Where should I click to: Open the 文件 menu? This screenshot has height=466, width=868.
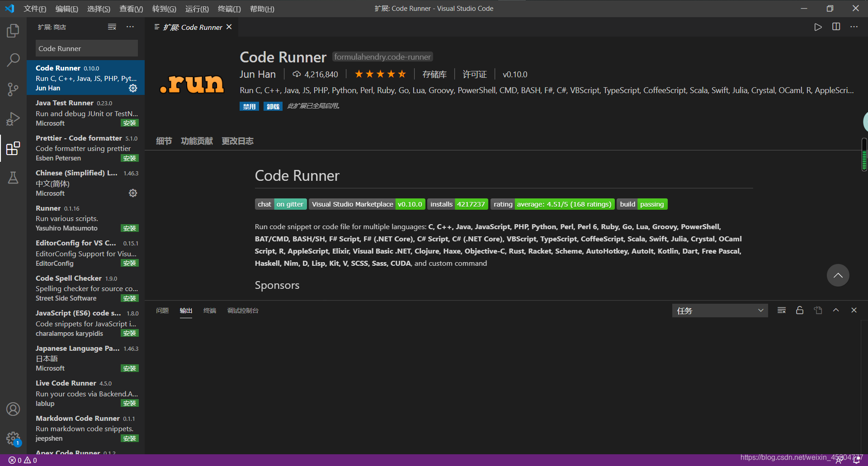(35, 9)
